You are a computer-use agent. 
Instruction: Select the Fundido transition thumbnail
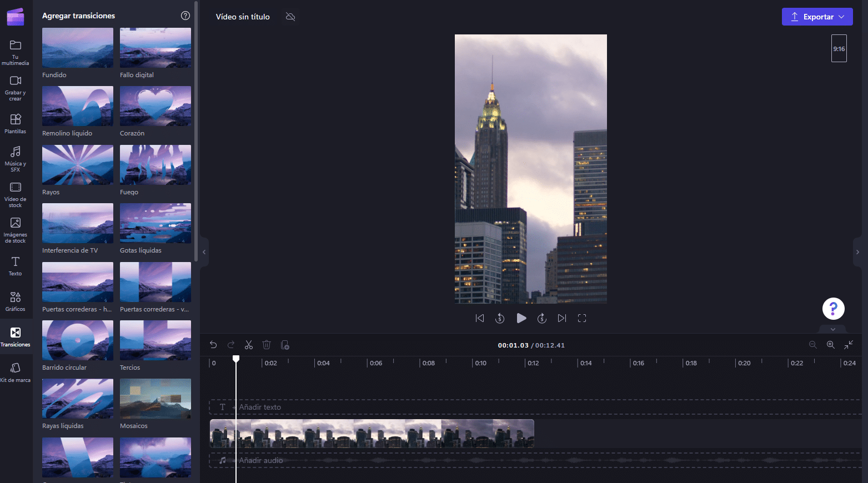(78, 48)
